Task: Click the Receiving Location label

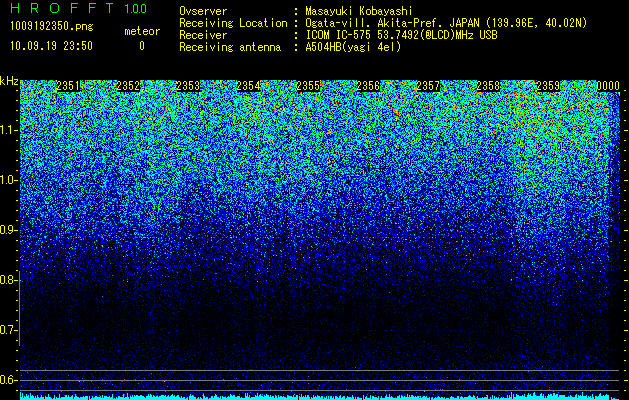Action: (233, 23)
